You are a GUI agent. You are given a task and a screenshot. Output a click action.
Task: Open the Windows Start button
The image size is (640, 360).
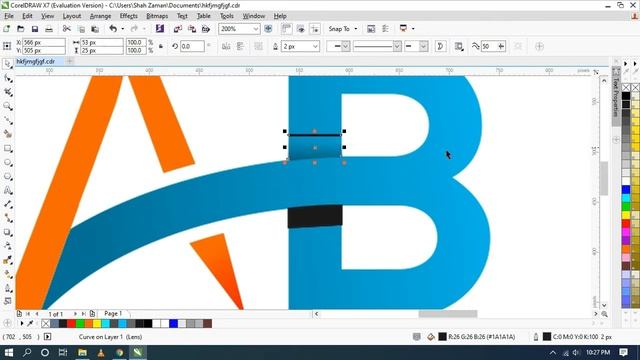tap(9, 352)
